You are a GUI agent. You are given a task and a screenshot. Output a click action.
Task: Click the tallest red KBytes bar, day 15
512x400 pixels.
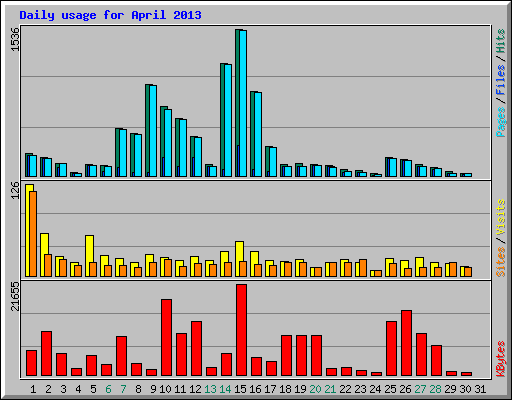(x=242, y=330)
